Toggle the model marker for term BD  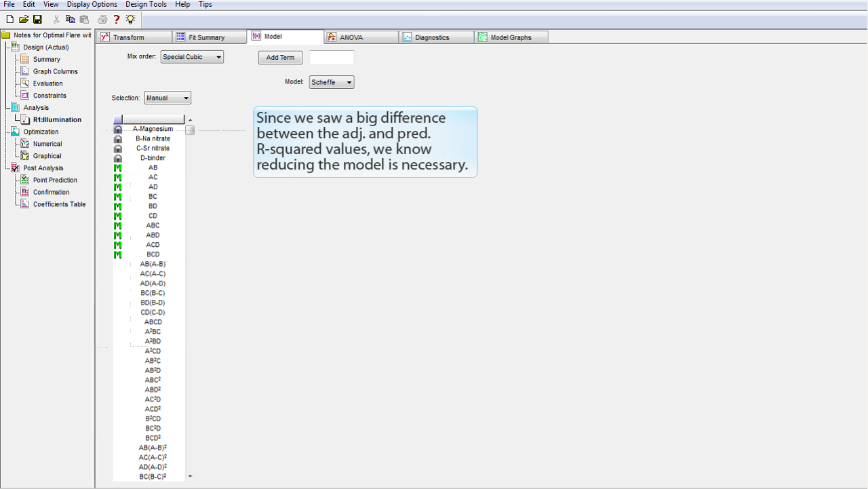(x=117, y=206)
